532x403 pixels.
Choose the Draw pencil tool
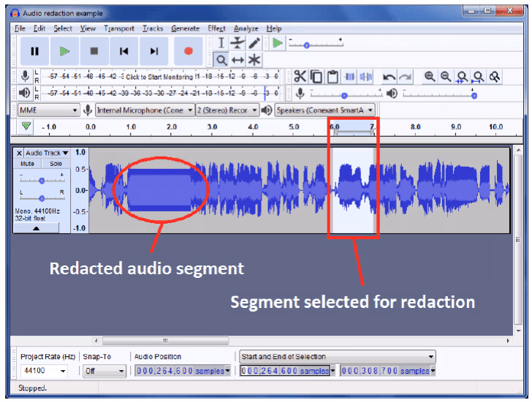point(254,43)
